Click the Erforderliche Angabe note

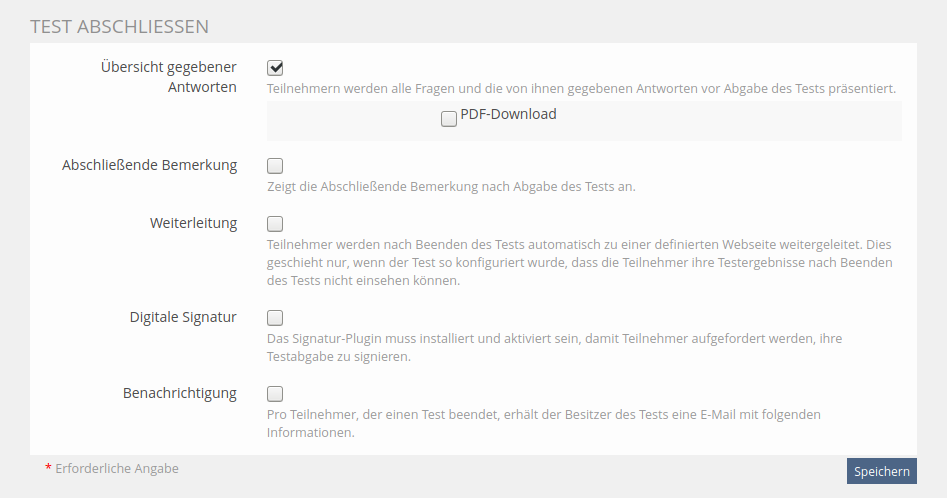[x=117, y=468]
